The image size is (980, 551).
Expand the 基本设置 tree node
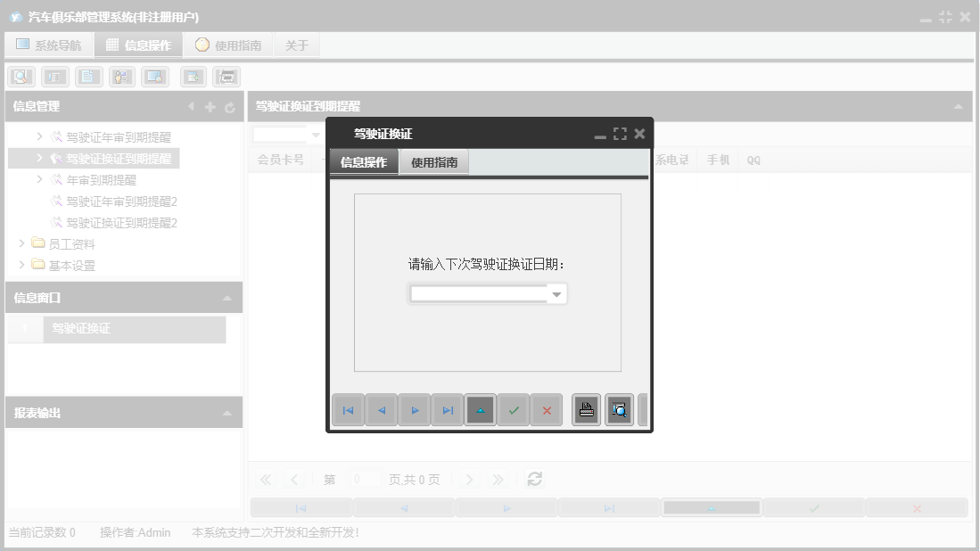tap(21, 264)
